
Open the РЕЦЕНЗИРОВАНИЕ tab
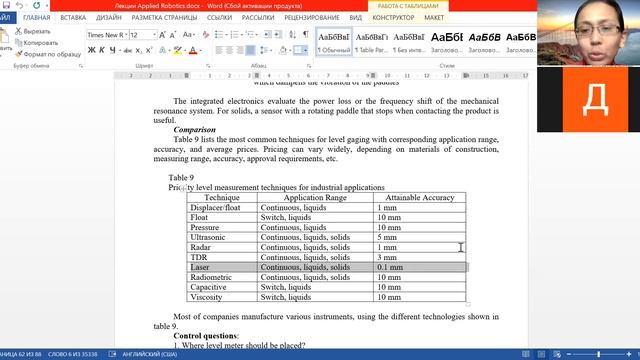(x=312, y=18)
